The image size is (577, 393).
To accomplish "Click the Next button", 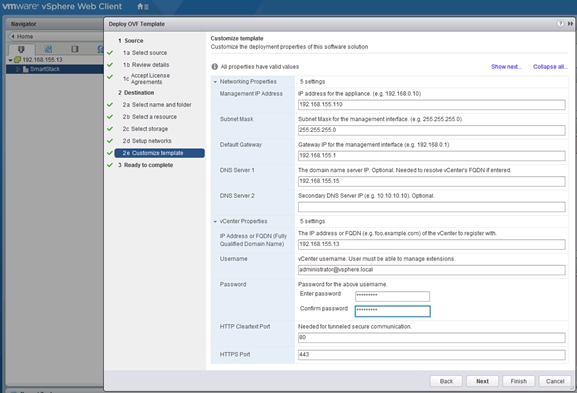I will pyautogui.click(x=482, y=381).
